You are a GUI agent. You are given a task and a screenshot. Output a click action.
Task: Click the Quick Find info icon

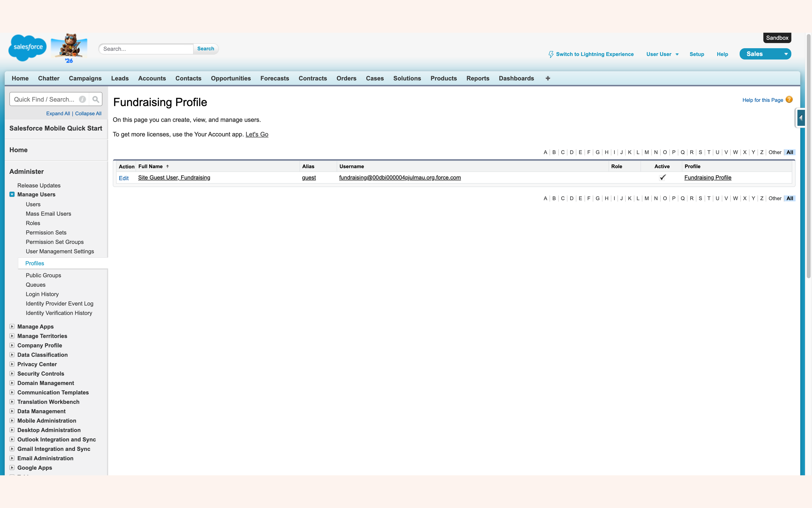82,99
